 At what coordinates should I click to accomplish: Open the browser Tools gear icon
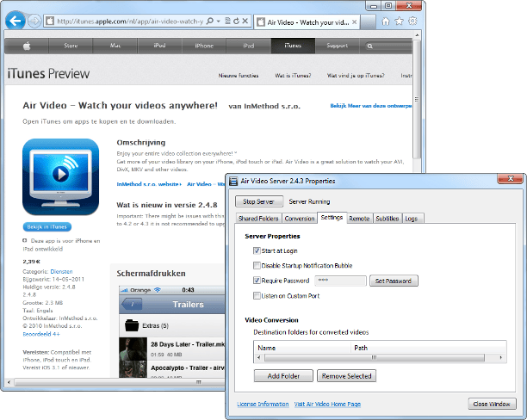point(412,22)
